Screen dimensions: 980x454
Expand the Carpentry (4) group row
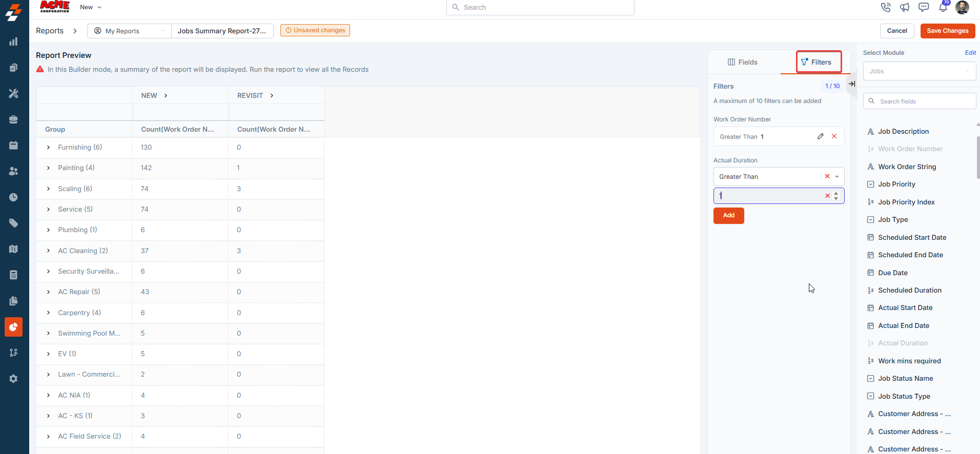(x=48, y=313)
